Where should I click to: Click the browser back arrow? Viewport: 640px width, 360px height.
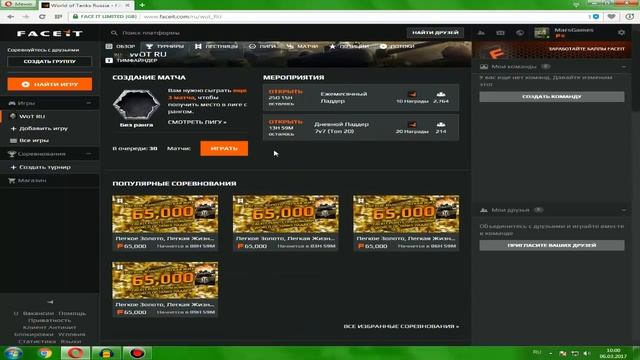click(11, 17)
